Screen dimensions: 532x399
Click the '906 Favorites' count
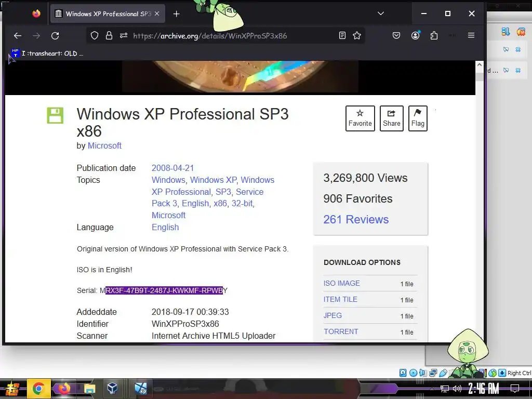tap(357, 198)
